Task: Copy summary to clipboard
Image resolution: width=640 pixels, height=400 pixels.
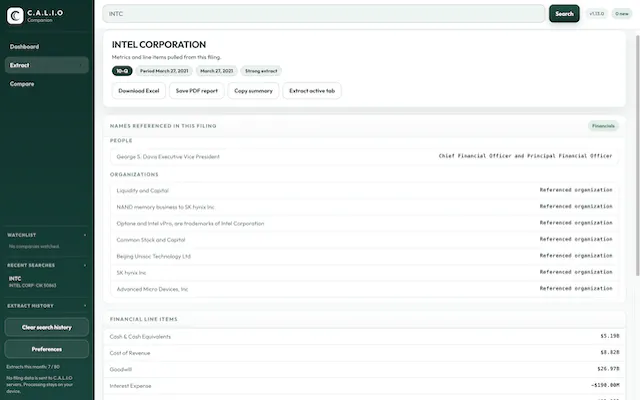Action: click(253, 91)
